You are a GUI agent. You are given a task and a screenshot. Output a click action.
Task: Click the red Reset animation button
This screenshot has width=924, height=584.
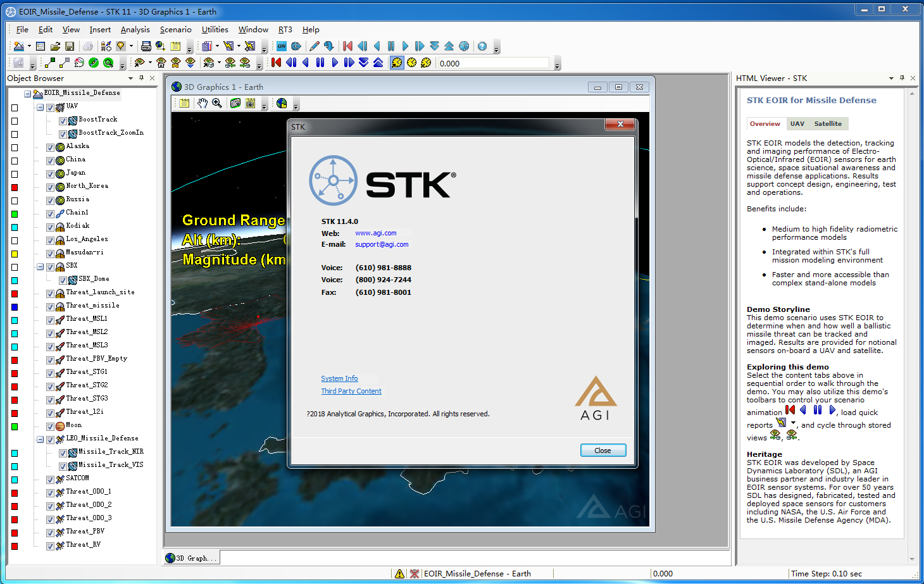pyautogui.click(x=276, y=63)
